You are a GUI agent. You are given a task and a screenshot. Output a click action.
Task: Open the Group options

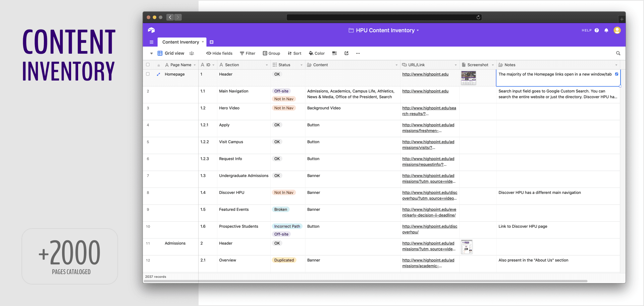pyautogui.click(x=271, y=53)
